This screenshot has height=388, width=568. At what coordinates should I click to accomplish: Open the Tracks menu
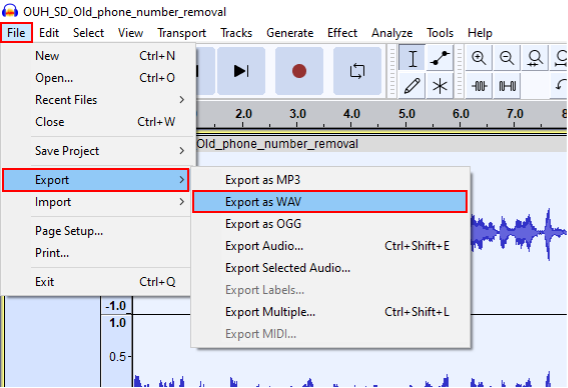(236, 33)
